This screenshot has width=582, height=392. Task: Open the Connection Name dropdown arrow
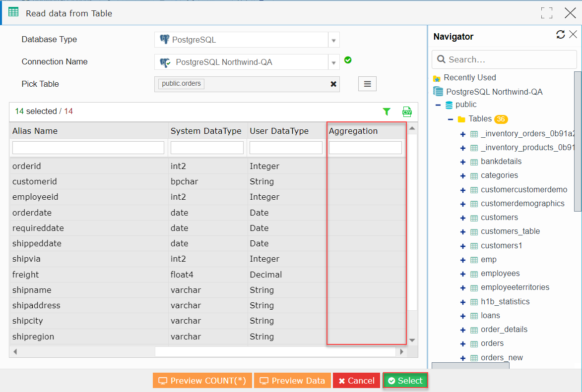click(x=334, y=62)
